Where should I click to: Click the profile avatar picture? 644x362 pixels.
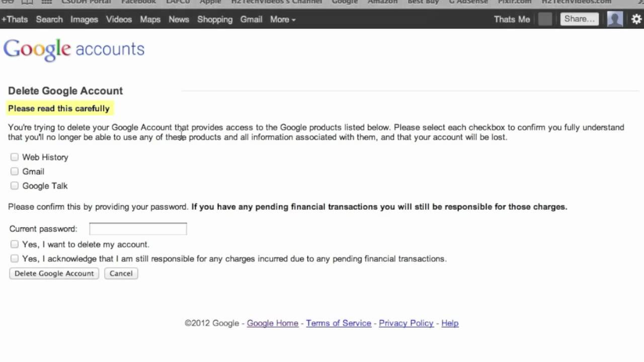click(615, 20)
